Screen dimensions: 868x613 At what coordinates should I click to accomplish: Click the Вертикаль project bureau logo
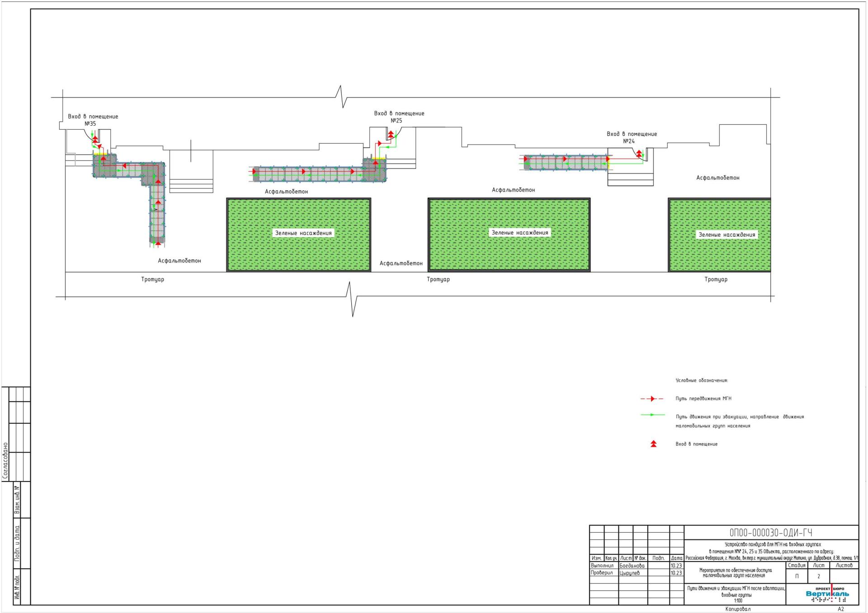(827, 594)
